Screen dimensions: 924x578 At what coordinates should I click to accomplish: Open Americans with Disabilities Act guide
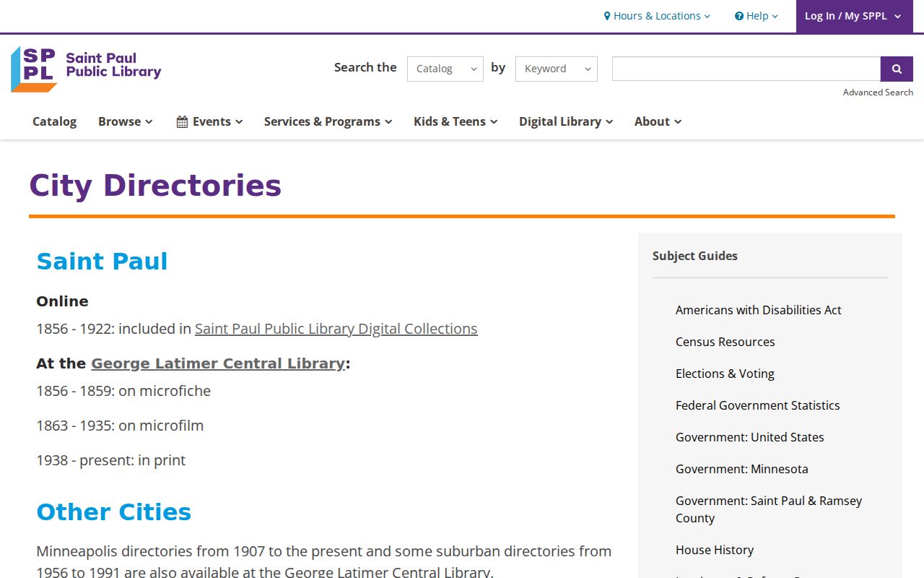tap(759, 310)
